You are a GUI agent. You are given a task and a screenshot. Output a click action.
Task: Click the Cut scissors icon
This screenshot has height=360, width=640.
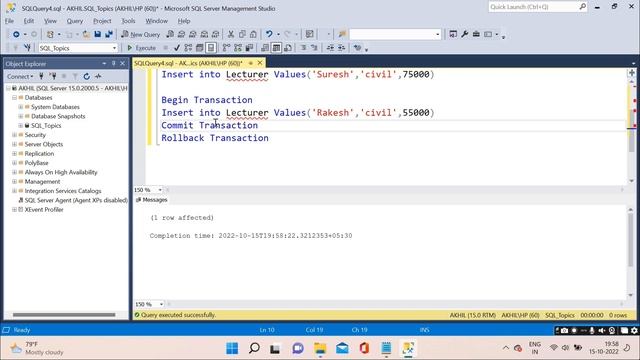pos(231,34)
